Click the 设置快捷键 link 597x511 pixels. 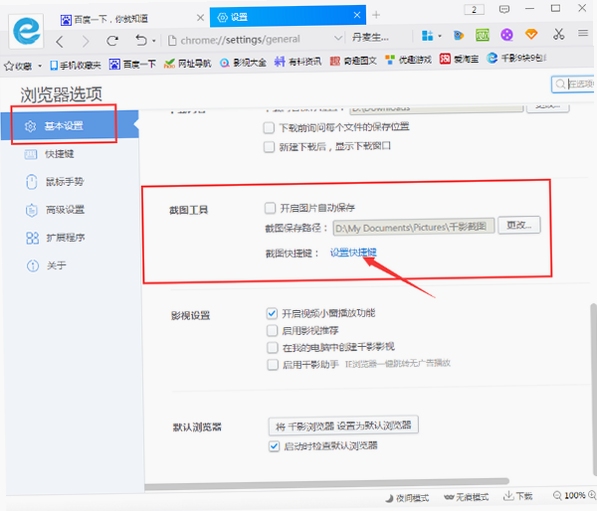click(x=353, y=252)
